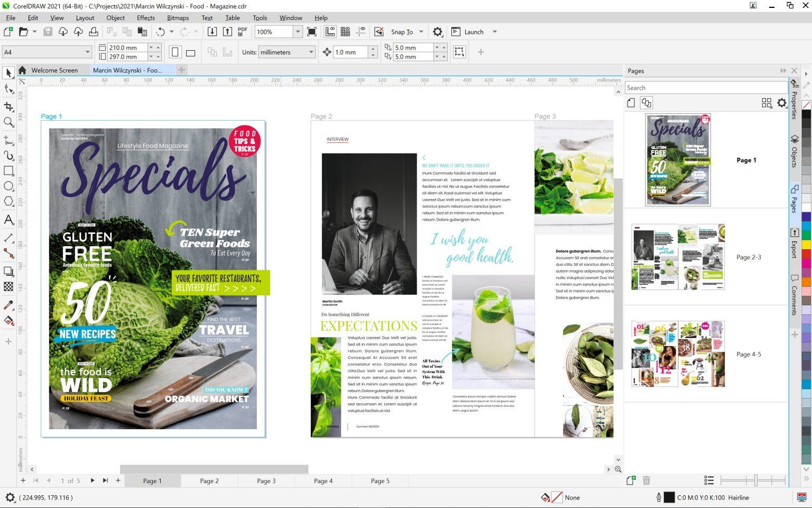Toggle show grid button
The height and width of the screenshot is (508, 812).
pyautogui.click(x=345, y=32)
